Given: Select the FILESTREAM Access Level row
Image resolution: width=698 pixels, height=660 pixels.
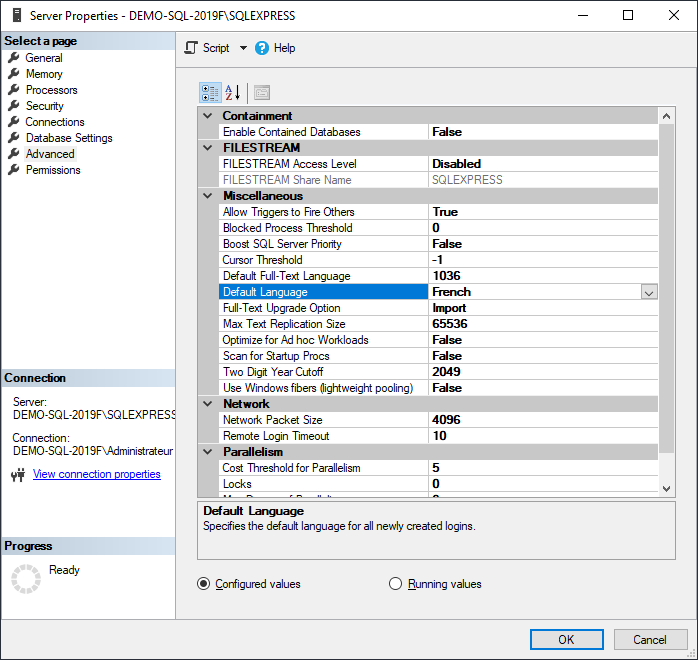Looking at the screenshot, I should coord(438,164).
